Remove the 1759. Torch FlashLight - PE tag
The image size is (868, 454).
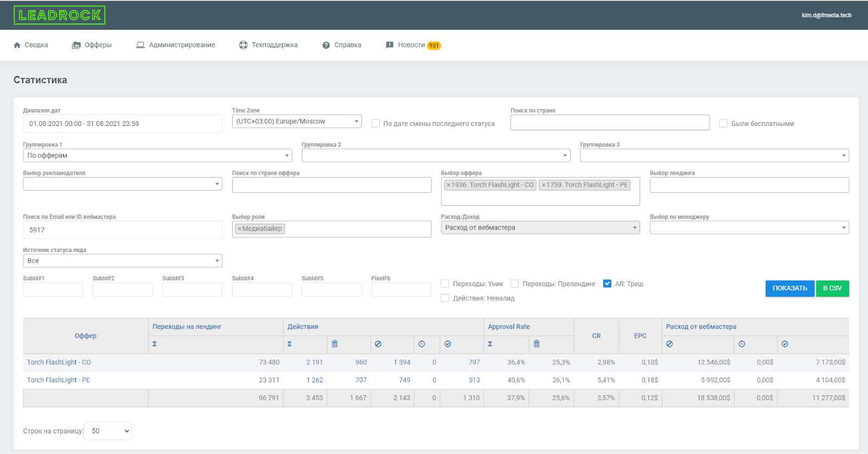pos(544,185)
